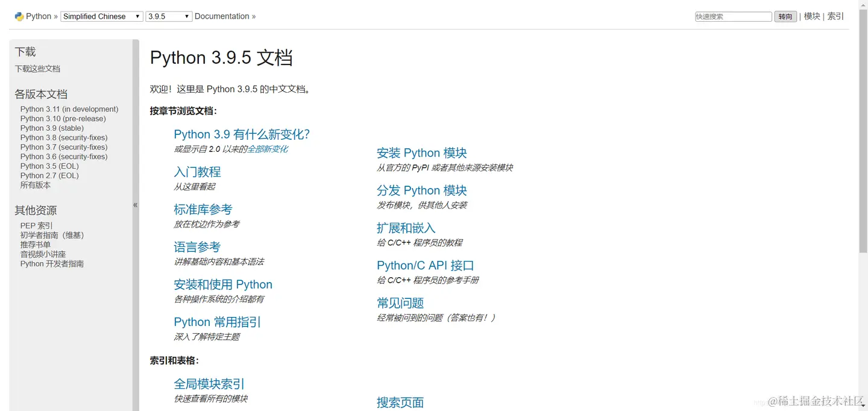
Task: Click the Python 3.9.5 文档 heading
Action: (221, 58)
